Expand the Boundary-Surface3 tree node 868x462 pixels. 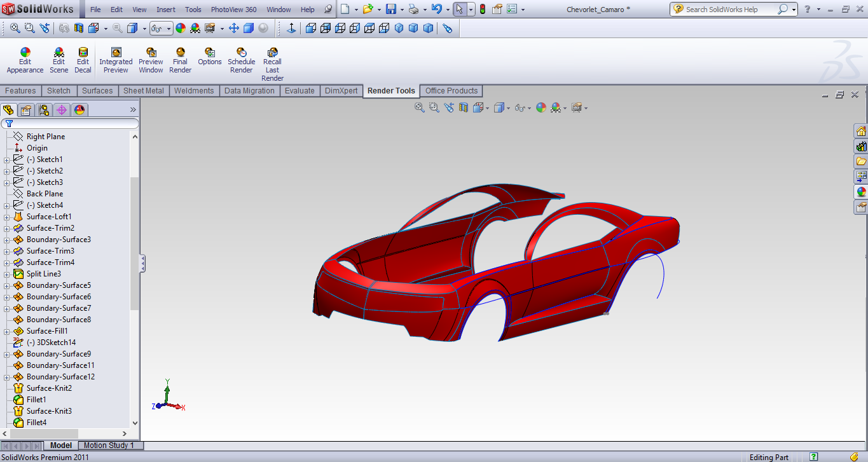pyautogui.click(x=6, y=240)
